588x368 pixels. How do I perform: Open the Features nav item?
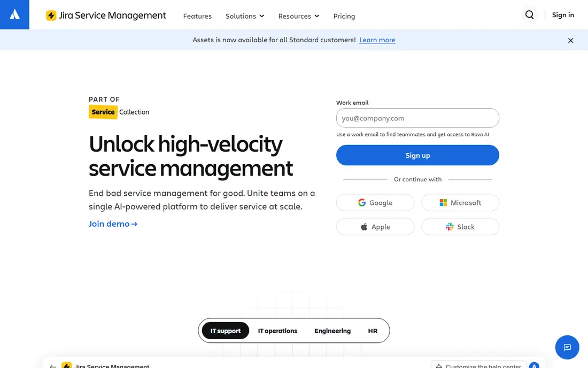pos(197,16)
